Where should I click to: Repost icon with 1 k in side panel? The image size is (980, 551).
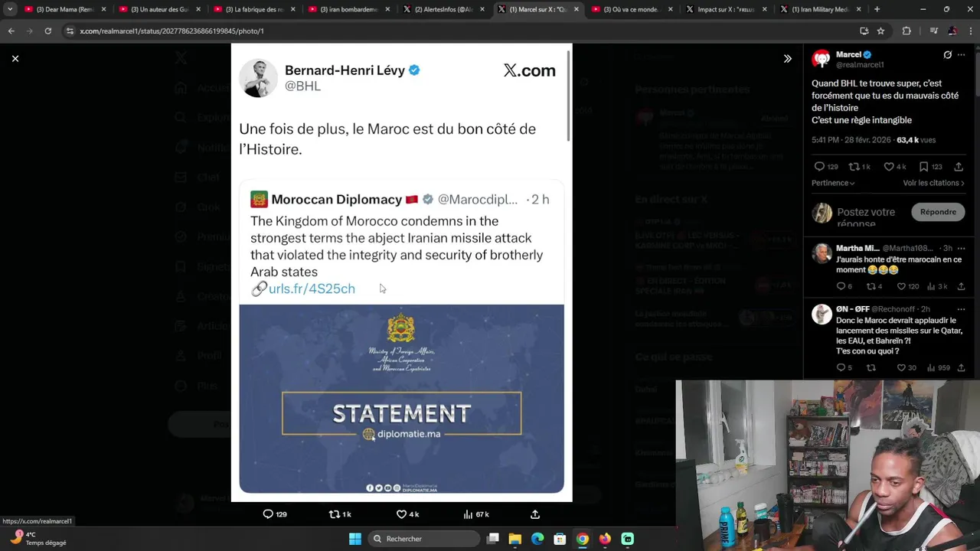click(x=854, y=166)
